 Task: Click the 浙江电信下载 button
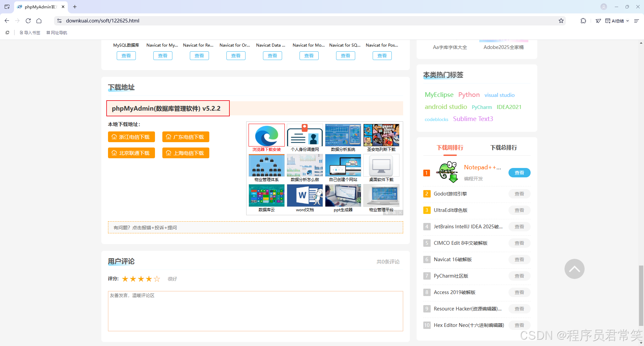point(131,137)
